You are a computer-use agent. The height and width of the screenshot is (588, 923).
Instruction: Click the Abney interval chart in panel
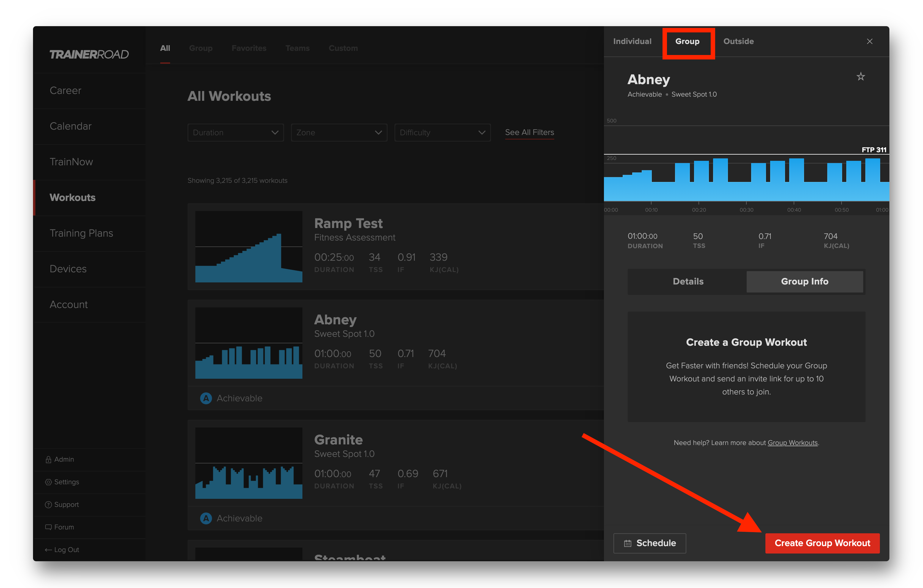(x=746, y=179)
